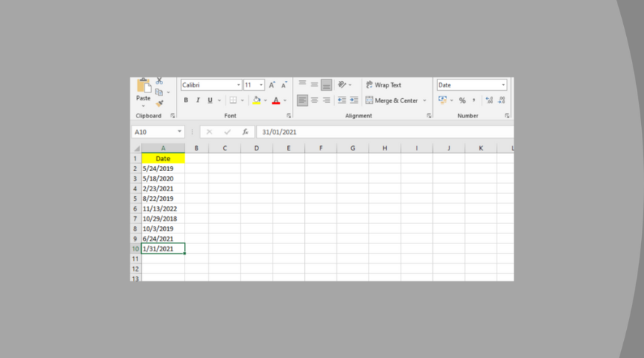Screen dimensions: 644x358
Task: Open the Calibri font name dropdown
Action: coord(238,85)
